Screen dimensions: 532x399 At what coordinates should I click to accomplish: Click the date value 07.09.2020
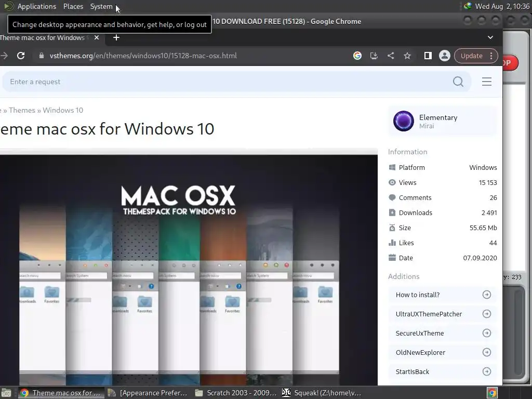point(480,258)
